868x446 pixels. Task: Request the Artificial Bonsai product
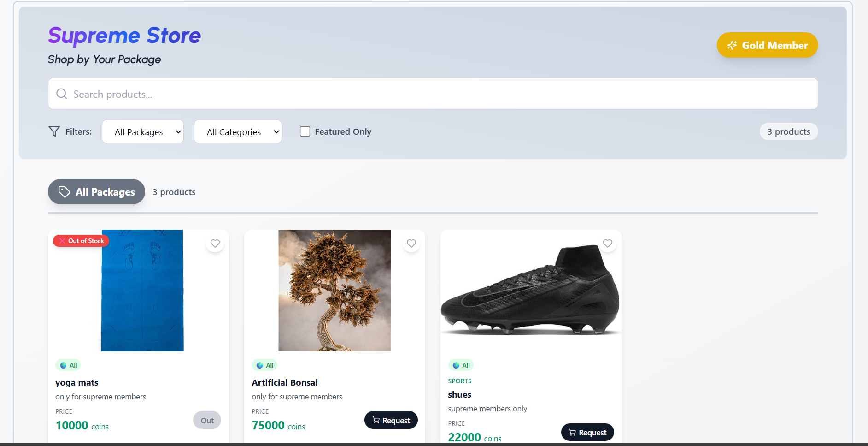[x=391, y=420]
